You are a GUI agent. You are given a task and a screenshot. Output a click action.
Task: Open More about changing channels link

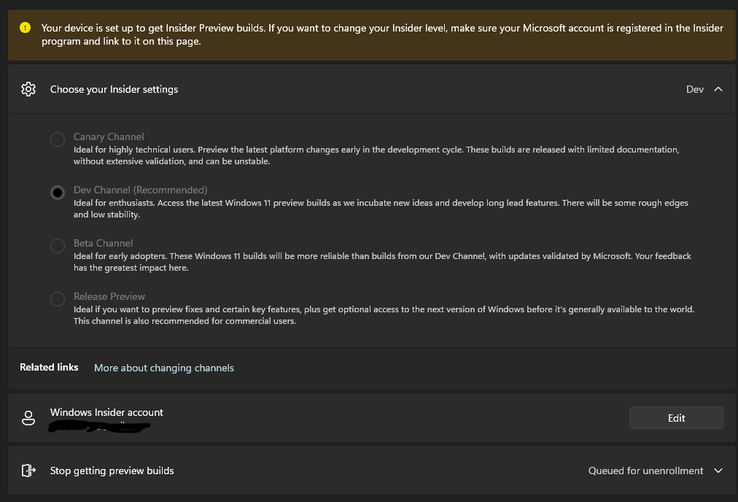click(164, 368)
